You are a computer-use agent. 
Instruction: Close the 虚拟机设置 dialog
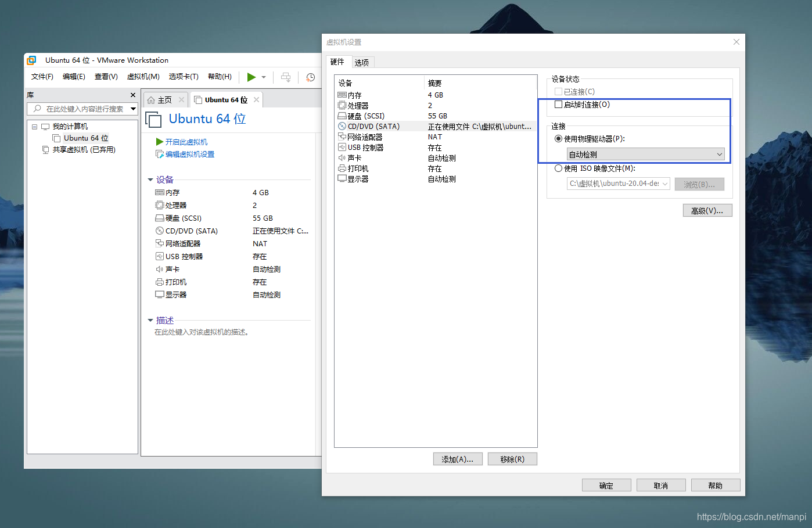(736, 42)
